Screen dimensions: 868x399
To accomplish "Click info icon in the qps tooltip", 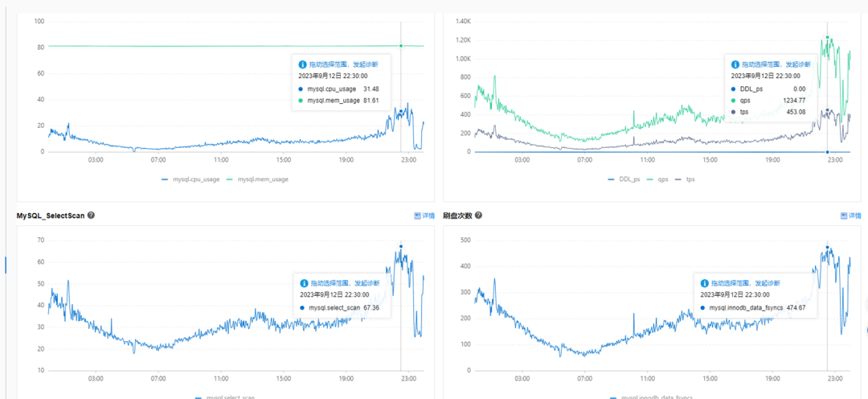I will click(735, 64).
